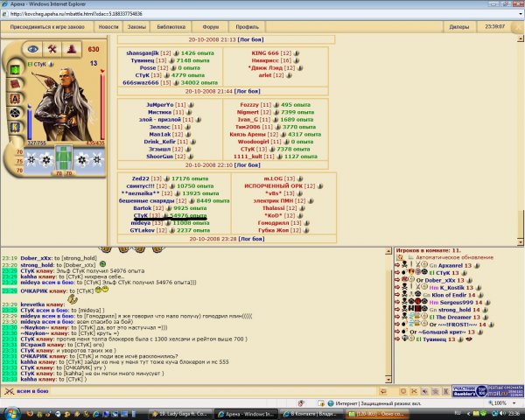Select the green square icon left of portrait
The height and width of the screenshot is (420, 525).
pos(15,70)
